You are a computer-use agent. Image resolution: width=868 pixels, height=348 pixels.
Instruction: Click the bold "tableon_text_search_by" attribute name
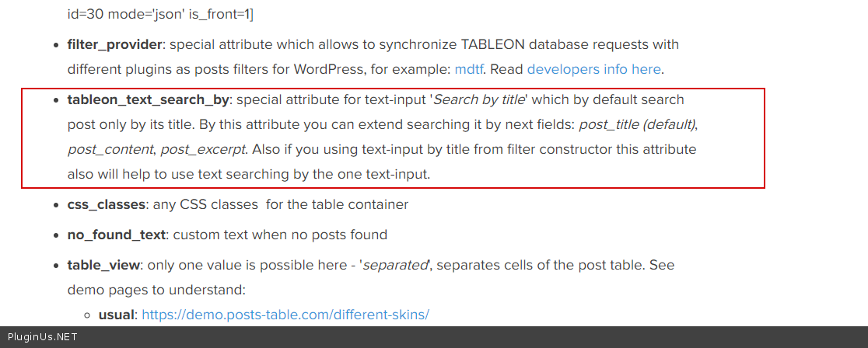tap(149, 99)
